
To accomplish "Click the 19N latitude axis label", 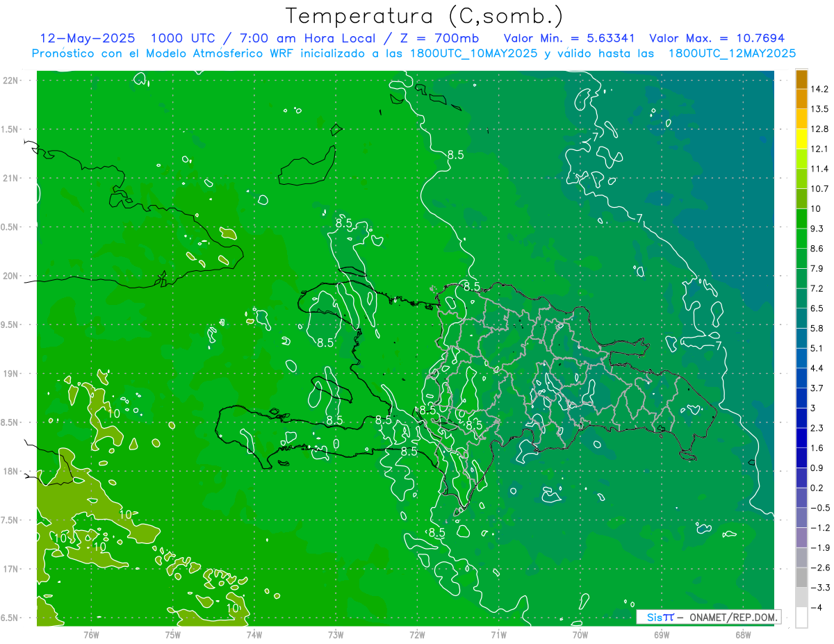I will click(11, 374).
